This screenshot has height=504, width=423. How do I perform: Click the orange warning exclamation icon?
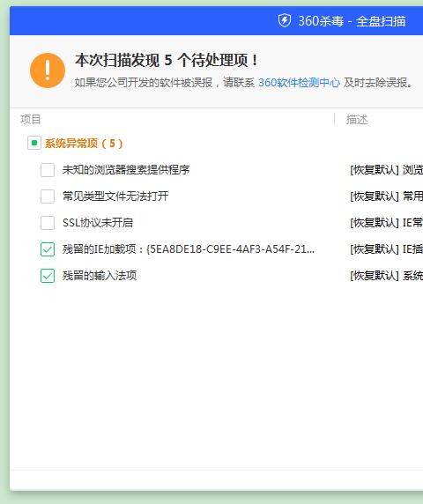click(48, 70)
